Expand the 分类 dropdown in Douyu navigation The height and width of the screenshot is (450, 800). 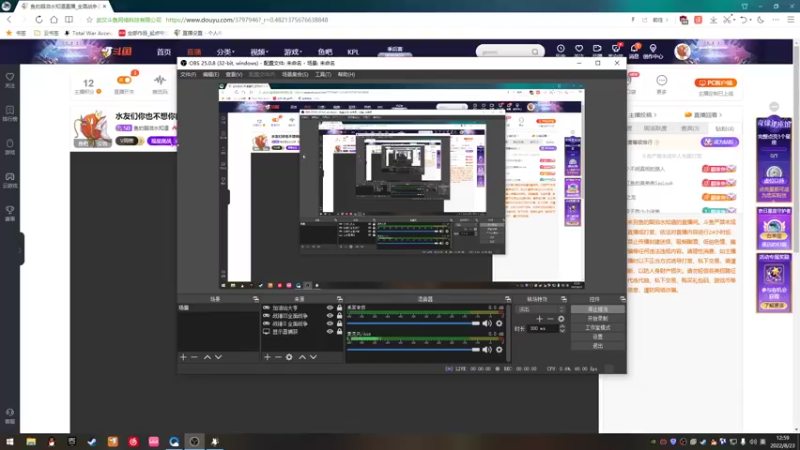[226, 52]
